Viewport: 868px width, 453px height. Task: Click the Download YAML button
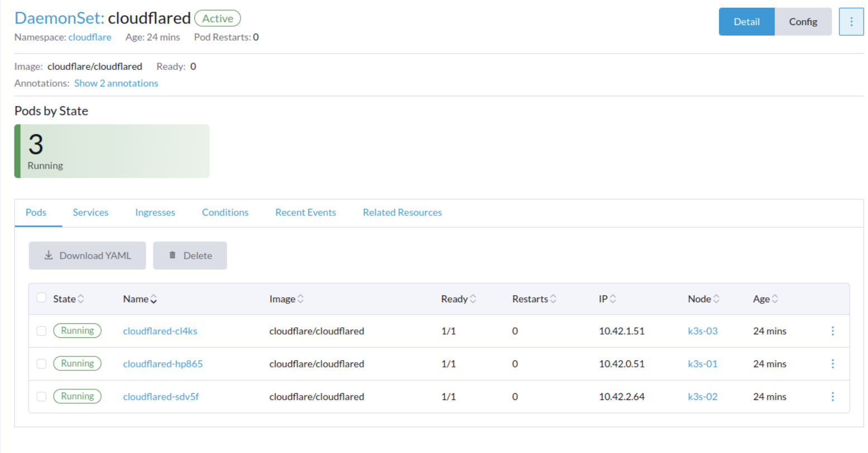coord(87,255)
